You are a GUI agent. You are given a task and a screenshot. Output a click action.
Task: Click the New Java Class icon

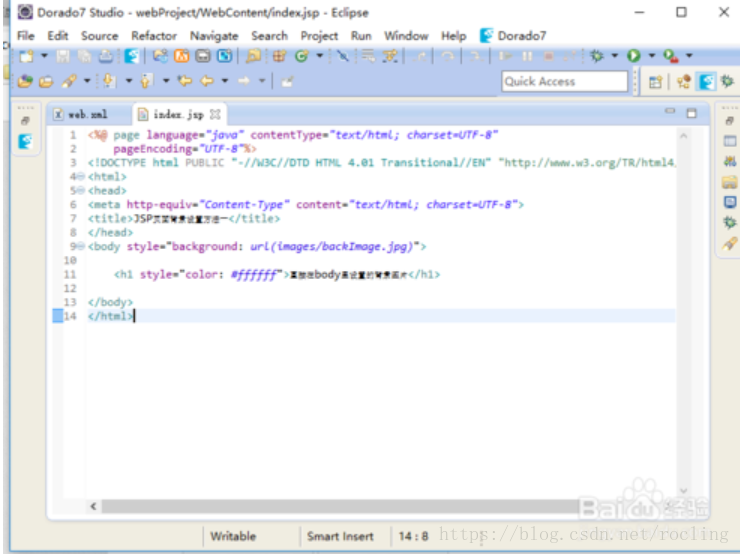301,56
